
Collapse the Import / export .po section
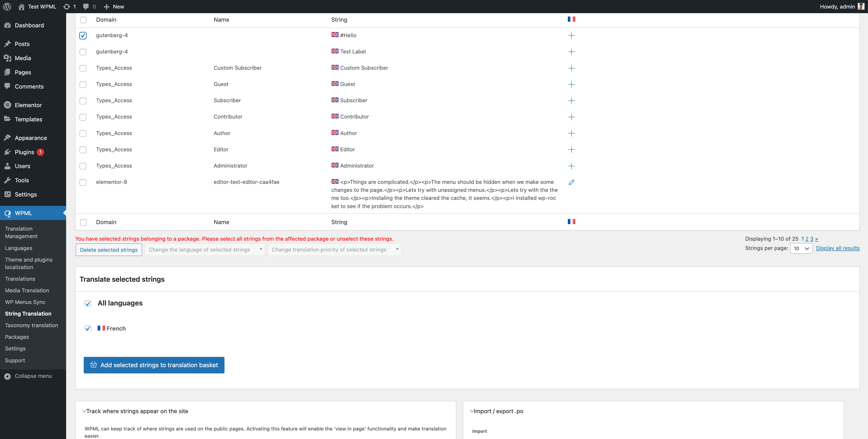[472, 411]
